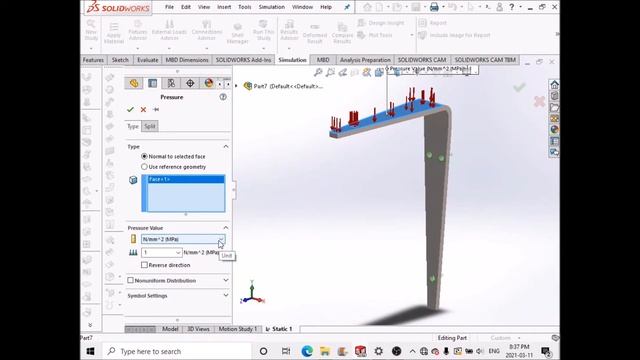Enable the Reverse direction checkbox
Viewport: 640px width, 360px height.
144,265
